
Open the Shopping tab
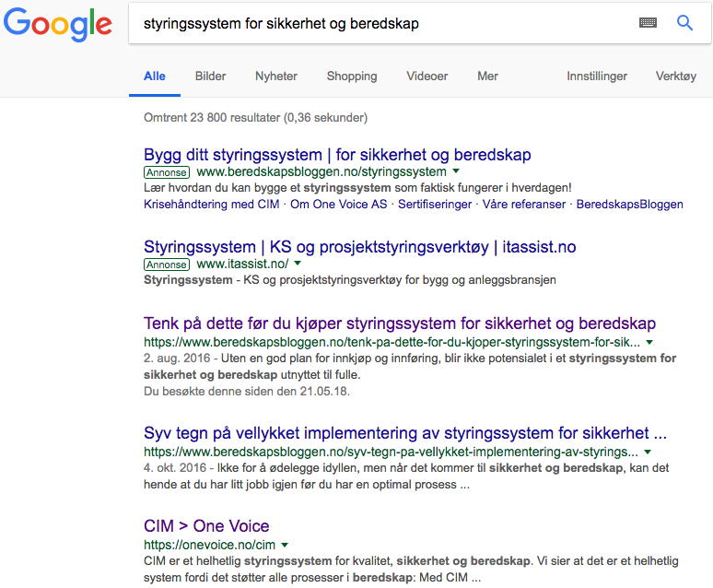(352, 76)
